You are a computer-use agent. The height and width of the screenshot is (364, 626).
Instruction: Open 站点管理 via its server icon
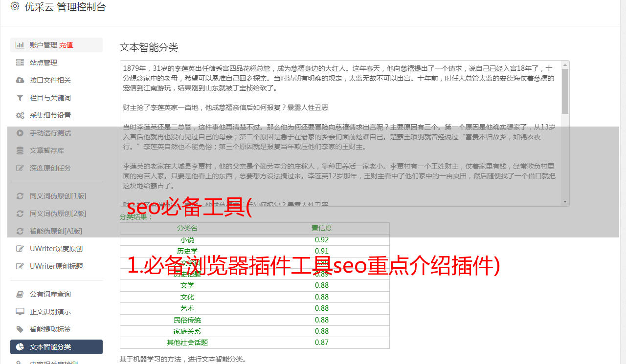pyautogui.click(x=20, y=63)
